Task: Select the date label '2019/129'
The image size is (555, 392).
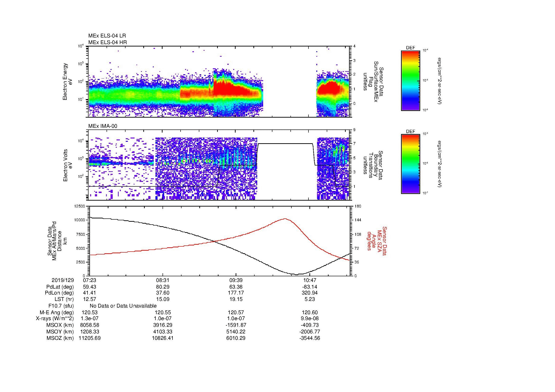Action: (x=63, y=280)
